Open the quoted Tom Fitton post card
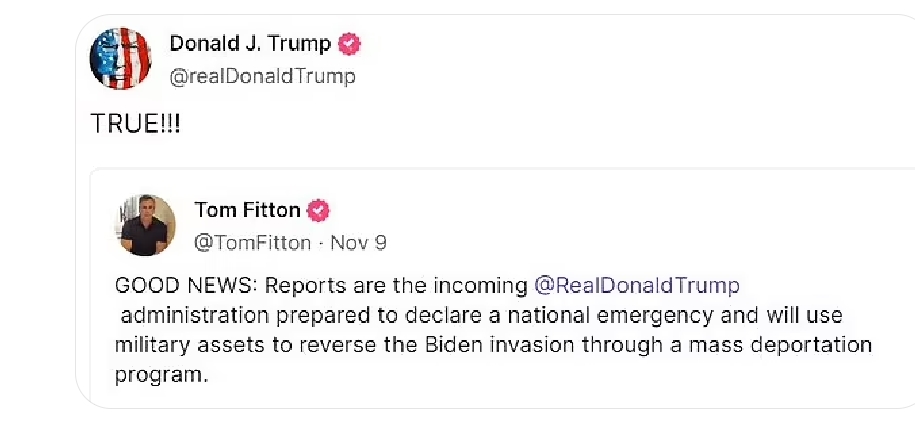The width and height of the screenshot is (915, 431). (x=502, y=289)
